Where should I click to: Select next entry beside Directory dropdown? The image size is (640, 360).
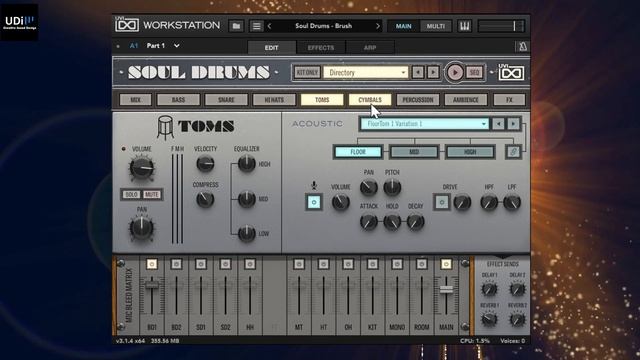pyautogui.click(x=433, y=73)
